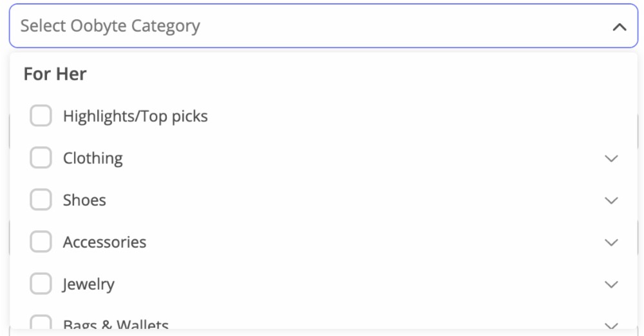Select the Accessories checkbox

point(41,242)
